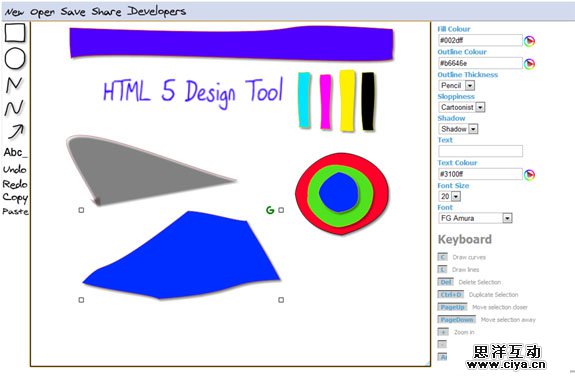Screen dimensions: 575x380
Task: Select the black vertical bar
Action: 368,102
